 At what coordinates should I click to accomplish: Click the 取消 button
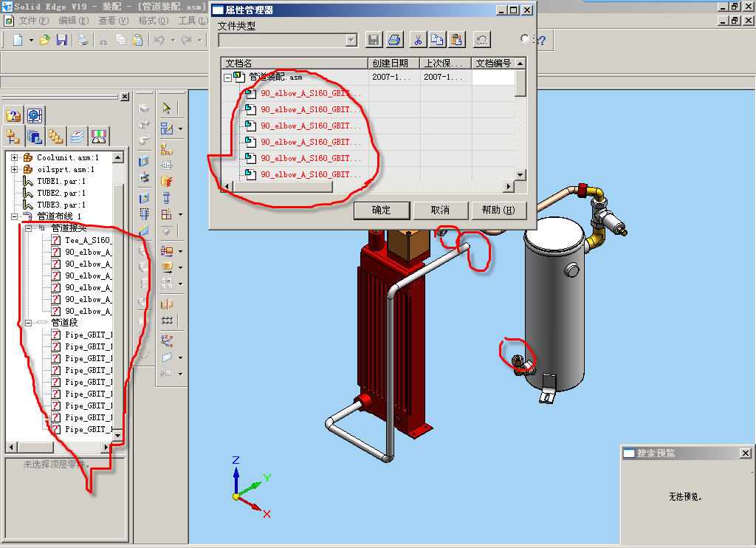pyautogui.click(x=440, y=210)
